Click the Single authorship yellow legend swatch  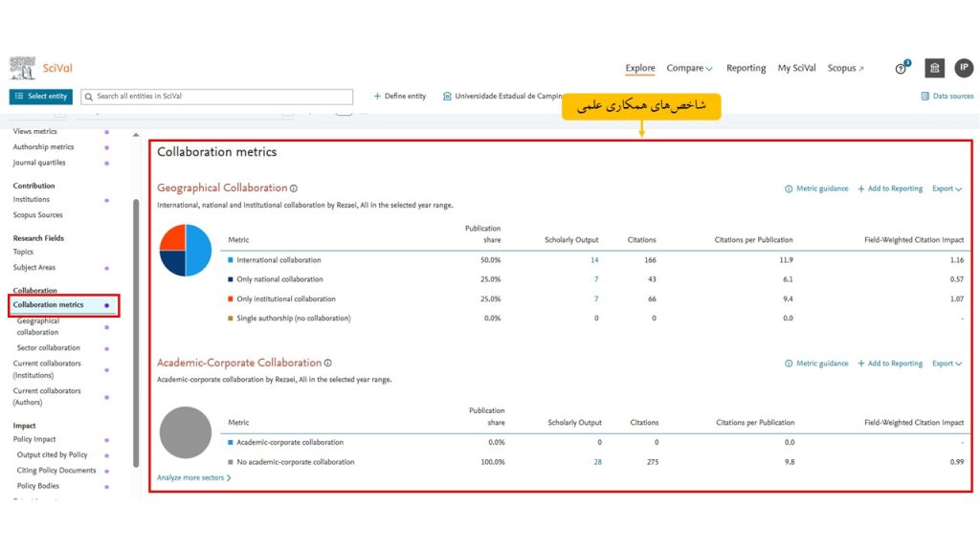[231, 319]
